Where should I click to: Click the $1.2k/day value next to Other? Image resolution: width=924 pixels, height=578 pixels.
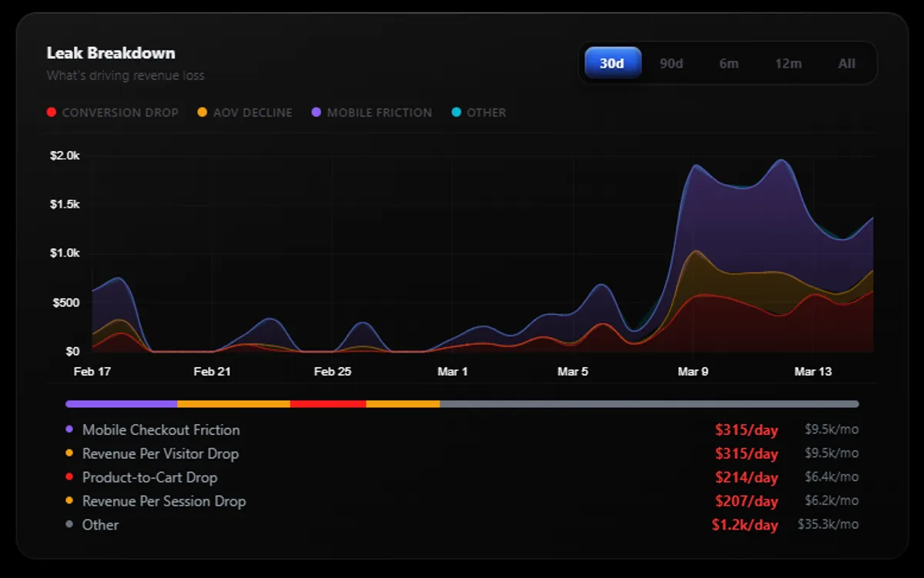pos(746,525)
